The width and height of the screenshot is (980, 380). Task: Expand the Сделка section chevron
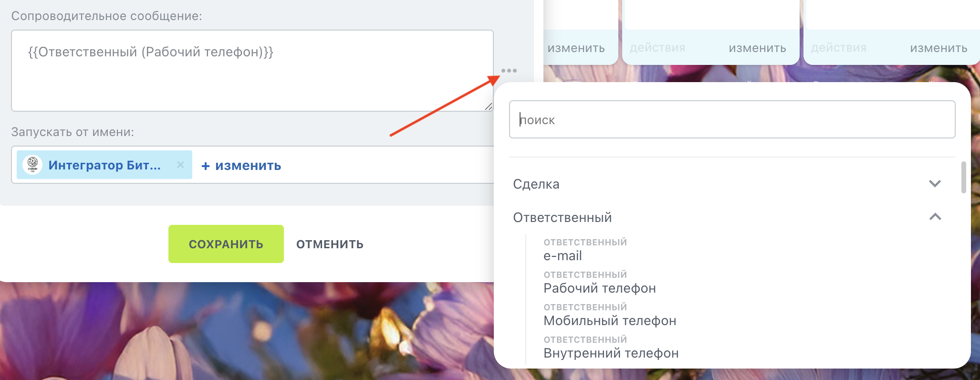click(x=935, y=184)
